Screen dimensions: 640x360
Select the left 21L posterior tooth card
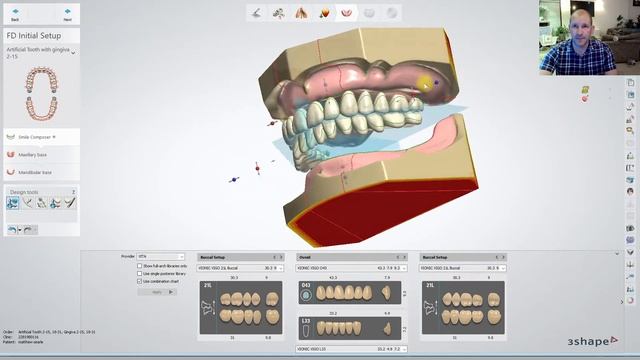[241, 307]
